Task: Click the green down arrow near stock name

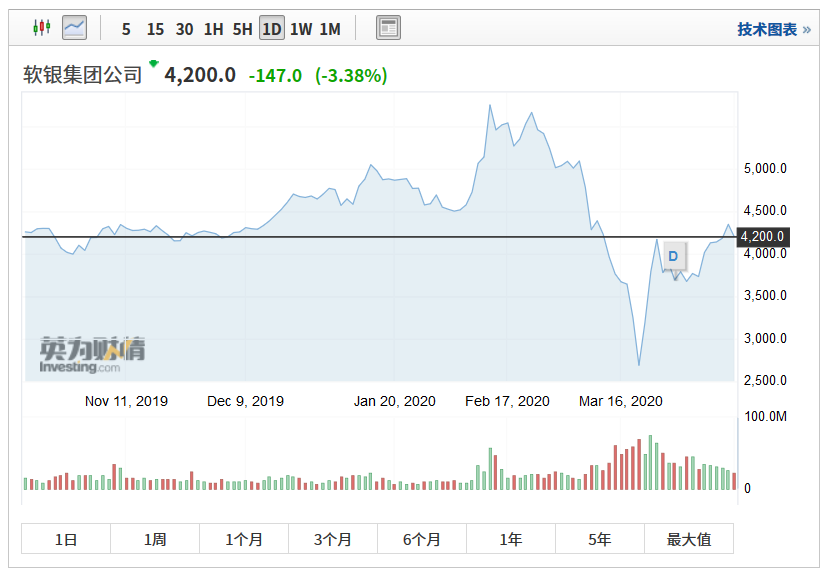Action: pos(153,64)
